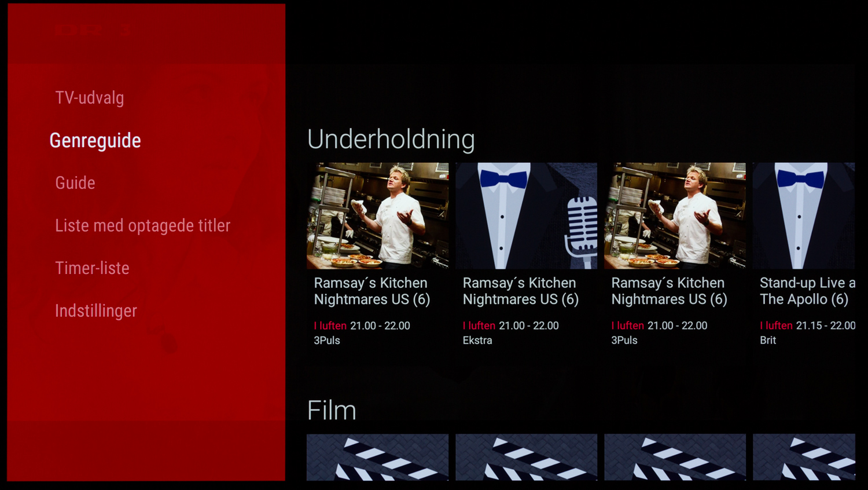Click first Film clapperboard tile

point(377,457)
